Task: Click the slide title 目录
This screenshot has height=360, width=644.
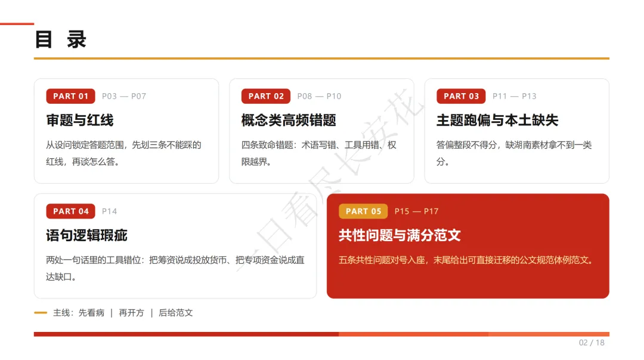Action: 61,40
